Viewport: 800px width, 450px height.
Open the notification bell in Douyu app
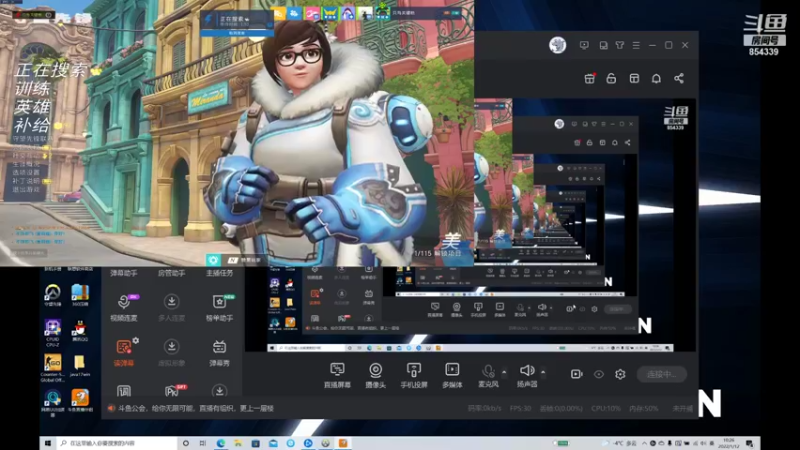[x=656, y=78]
